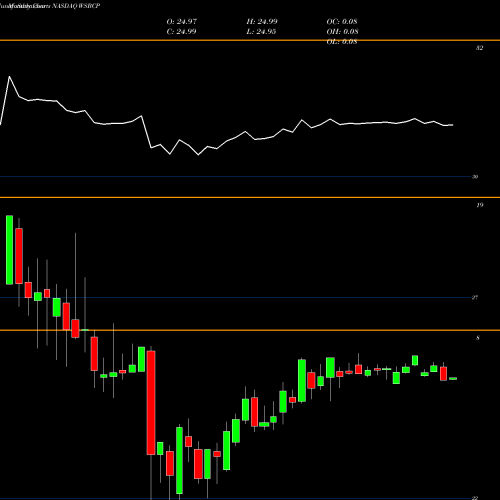Select the high price H: 24.99
500x500 pixels.
coord(262,22)
